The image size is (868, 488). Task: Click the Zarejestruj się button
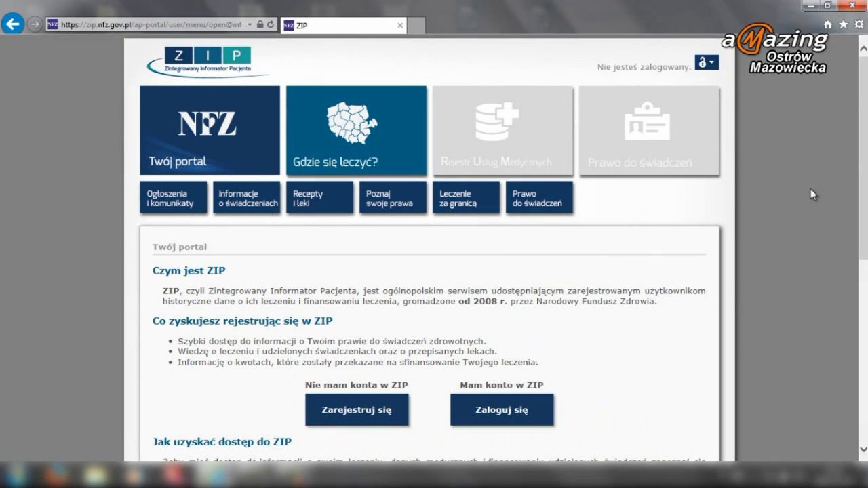click(x=357, y=409)
